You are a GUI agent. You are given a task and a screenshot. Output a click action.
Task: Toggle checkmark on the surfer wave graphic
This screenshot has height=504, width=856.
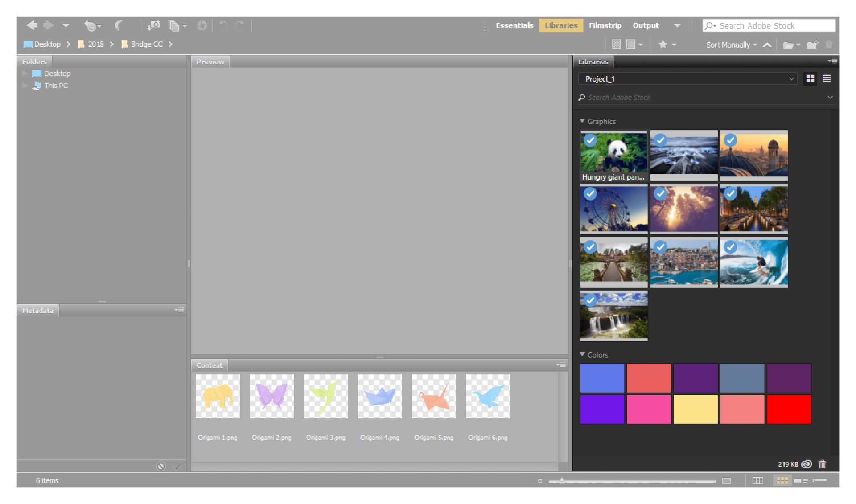(x=730, y=247)
